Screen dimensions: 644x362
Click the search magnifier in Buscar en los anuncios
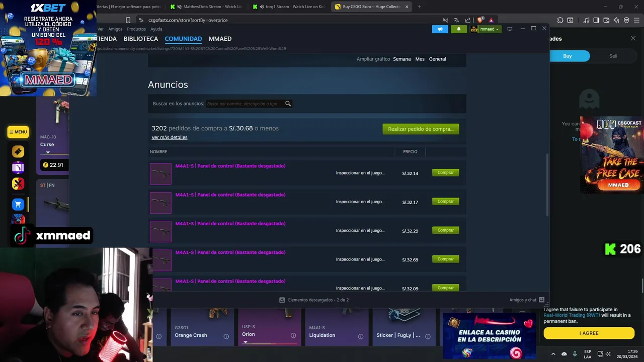coord(288,104)
